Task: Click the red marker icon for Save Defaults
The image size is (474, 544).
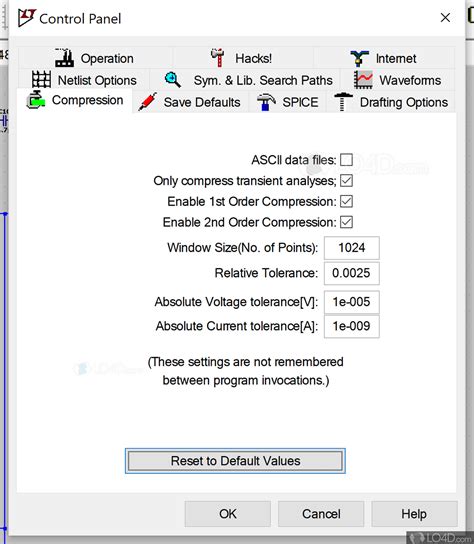Action: click(x=147, y=102)
